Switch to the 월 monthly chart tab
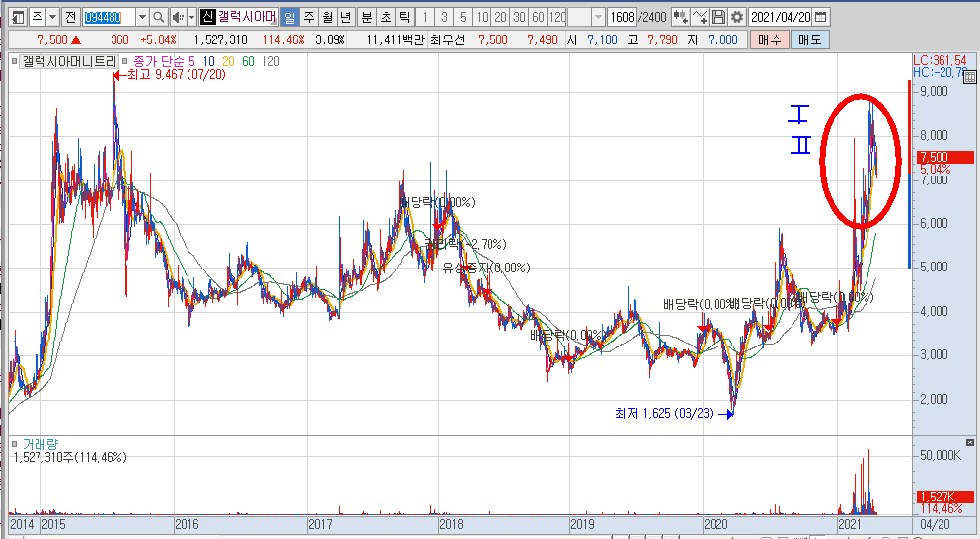 (327, 17)
